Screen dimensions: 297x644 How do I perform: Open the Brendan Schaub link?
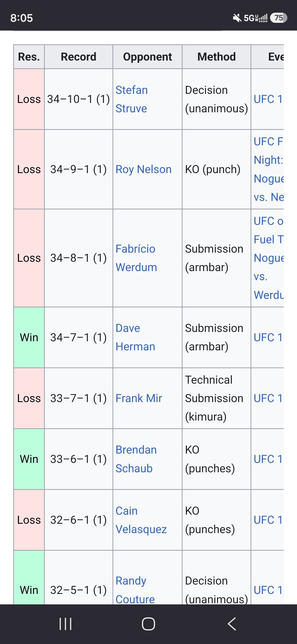[x=136, y=459]
